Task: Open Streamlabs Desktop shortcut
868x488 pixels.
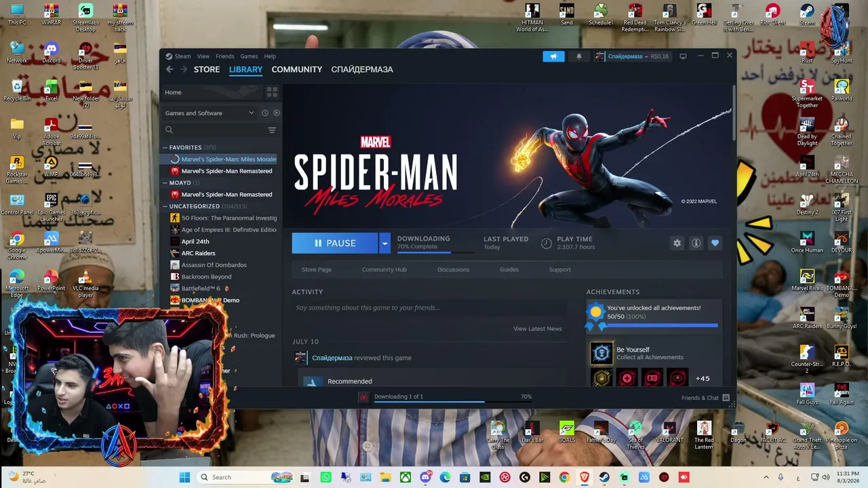Action: point(85,18)
